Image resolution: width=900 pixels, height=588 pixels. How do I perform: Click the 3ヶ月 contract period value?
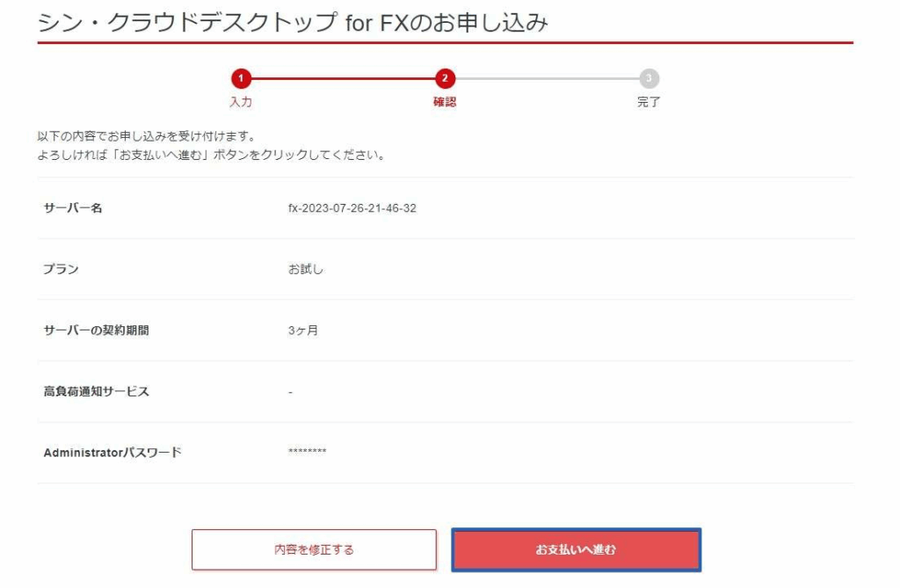click(x=303, y=330)
